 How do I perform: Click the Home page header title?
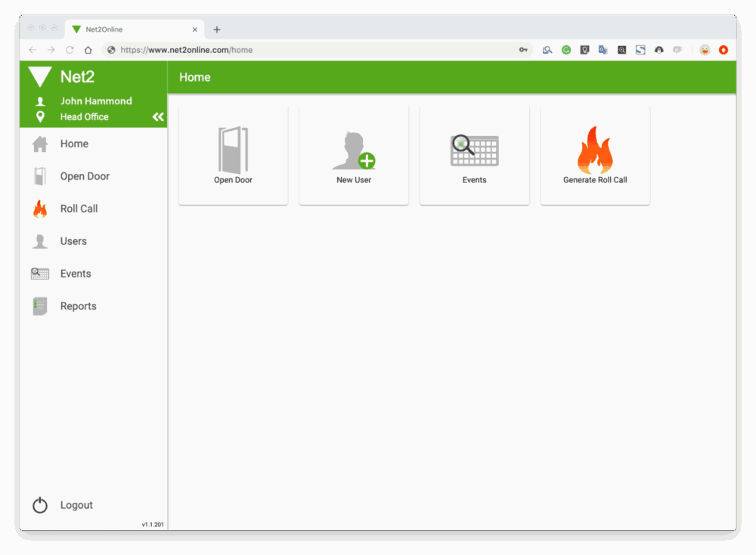pos(195,77)
